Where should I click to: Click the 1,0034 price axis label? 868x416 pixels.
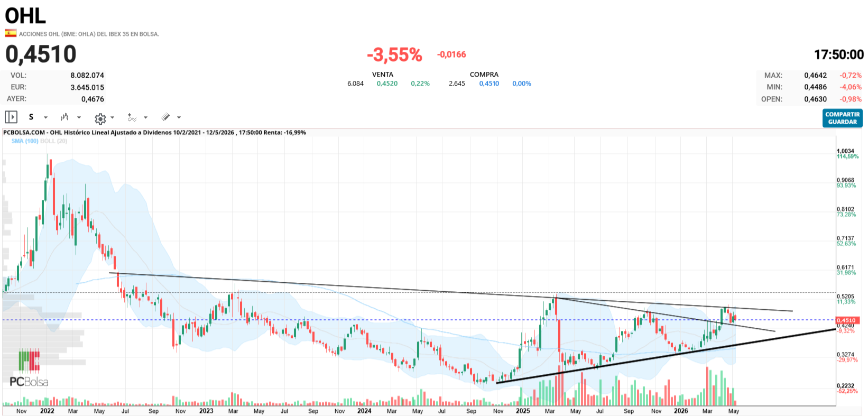click(845, 151)
